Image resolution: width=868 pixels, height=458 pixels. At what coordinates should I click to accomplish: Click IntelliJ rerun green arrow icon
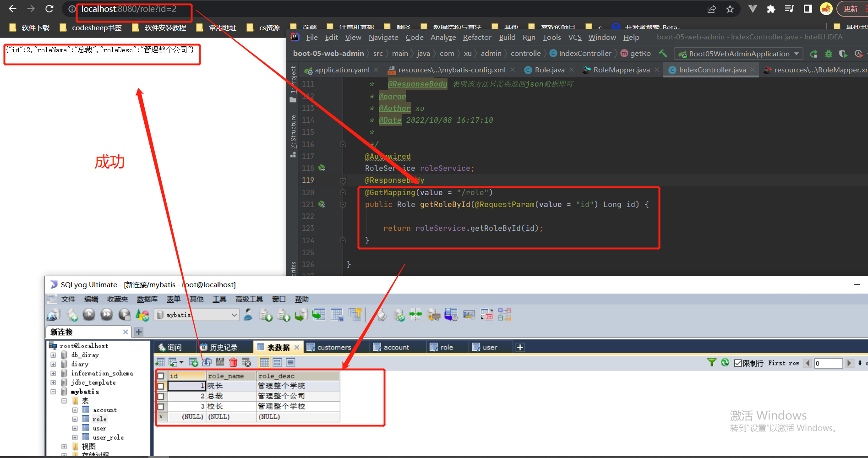pyautogui.click(x=814, y=54)
